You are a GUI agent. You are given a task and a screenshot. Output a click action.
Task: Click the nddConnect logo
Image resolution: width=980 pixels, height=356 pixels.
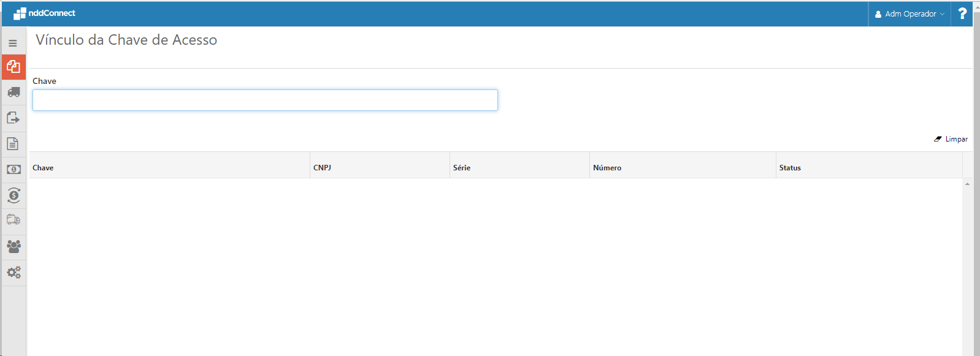(45, 13)
